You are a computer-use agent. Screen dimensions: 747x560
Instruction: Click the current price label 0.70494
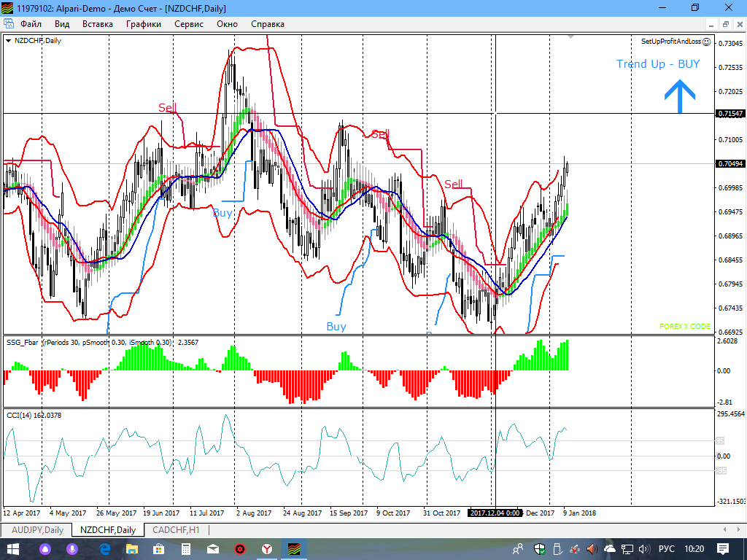(x=730, y=164)
